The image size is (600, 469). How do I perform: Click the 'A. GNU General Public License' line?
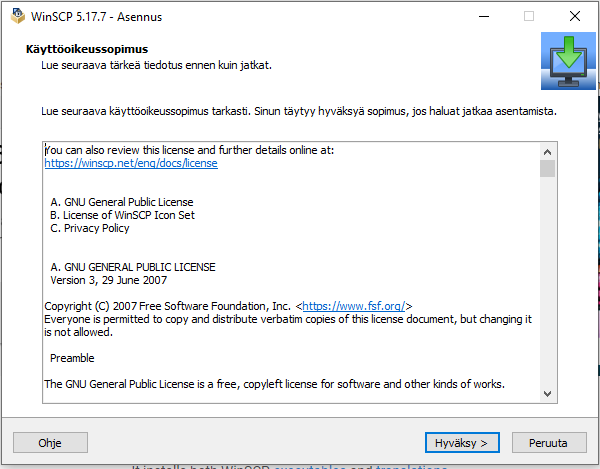pos(121,202)
